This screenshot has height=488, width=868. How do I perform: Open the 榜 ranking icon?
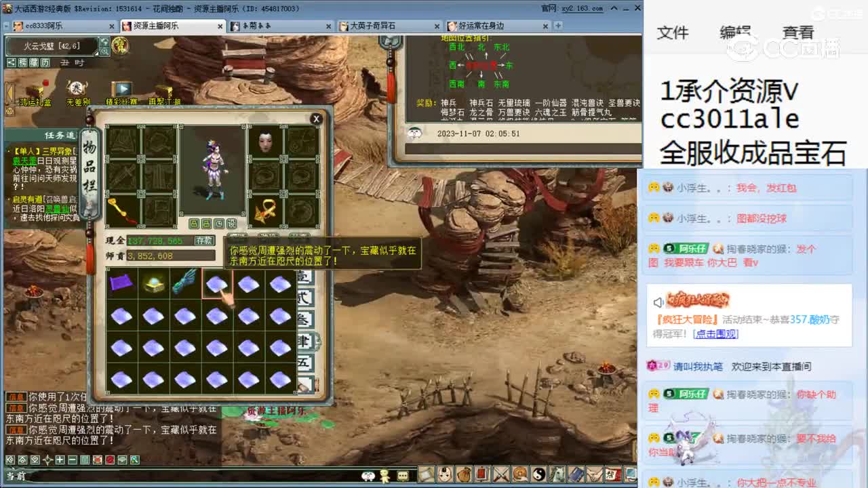click(x=22, y=62)
